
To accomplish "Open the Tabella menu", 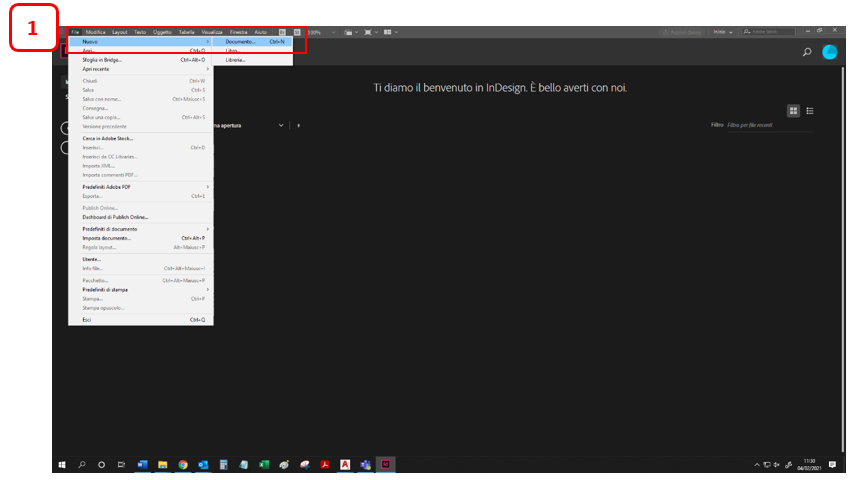I will (187, 32).
